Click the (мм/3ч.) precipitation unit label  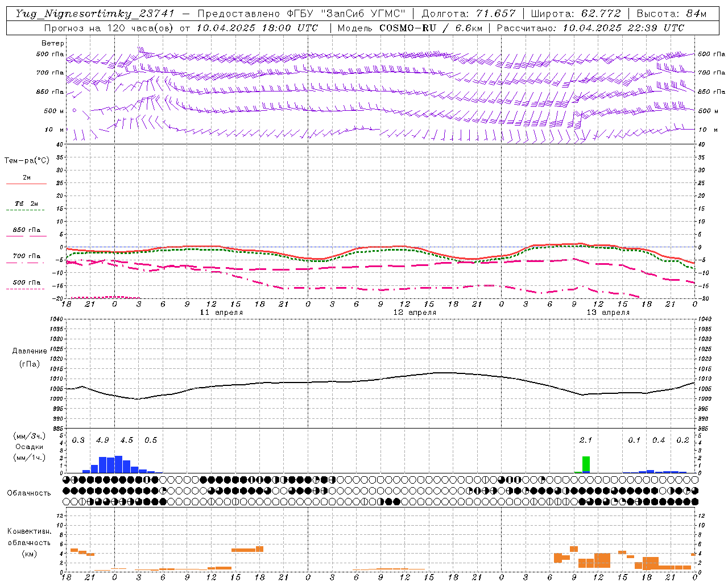(x=30, y=436)
